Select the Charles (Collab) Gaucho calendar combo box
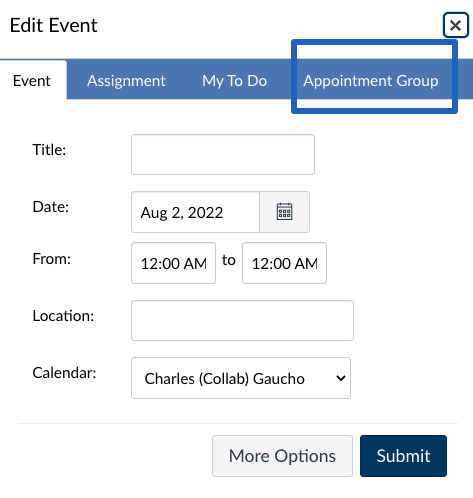The height and width of the screenshot is (498, 473). coord(241,378)
